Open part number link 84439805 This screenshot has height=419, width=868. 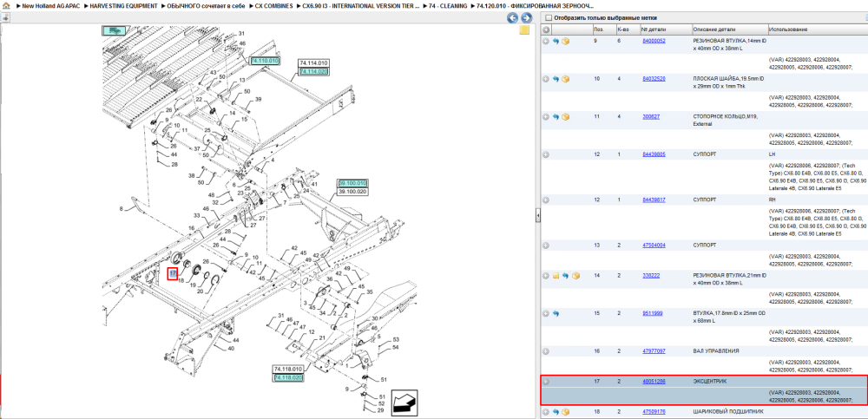coord(654,154)
